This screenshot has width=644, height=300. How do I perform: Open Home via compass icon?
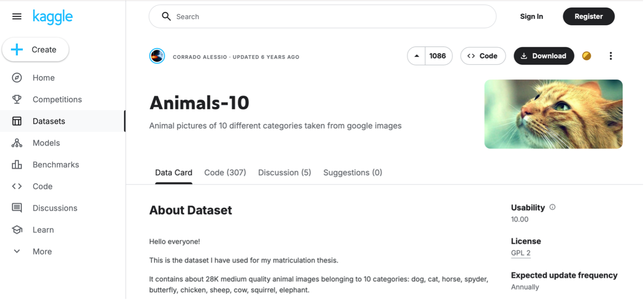(x=17, y=78)
